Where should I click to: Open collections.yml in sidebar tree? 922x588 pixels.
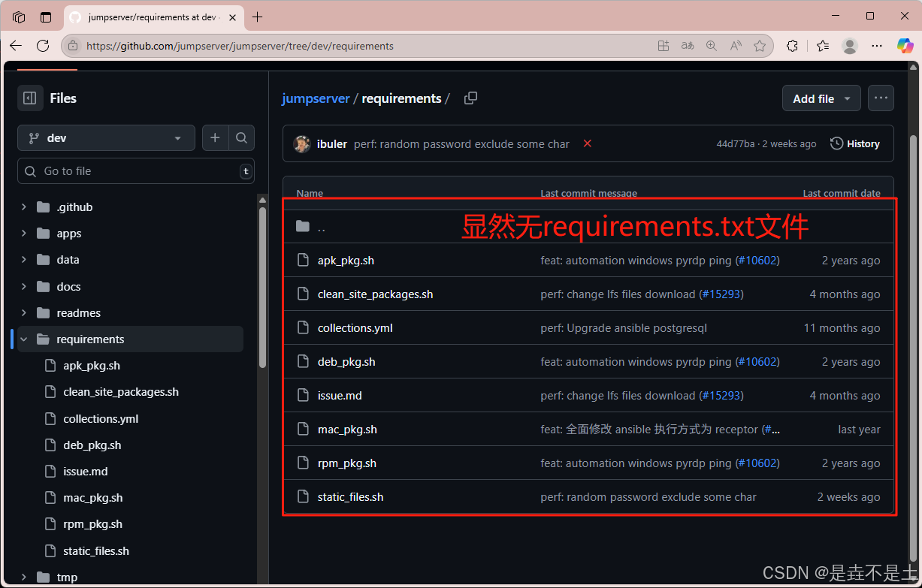tap(101, 419)
